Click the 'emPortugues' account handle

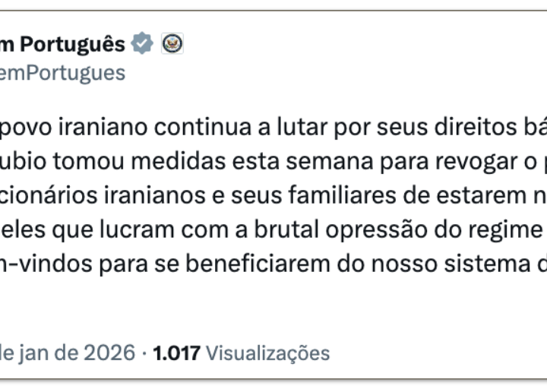pos(63,72)
